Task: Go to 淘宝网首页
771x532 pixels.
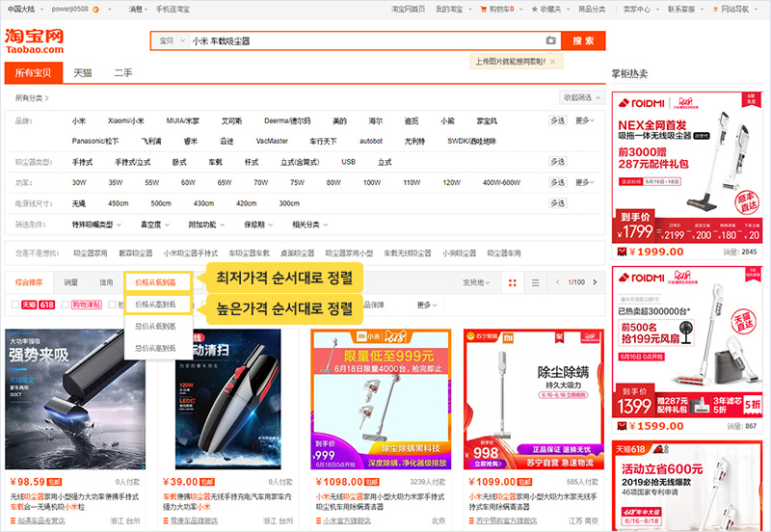Action: [408, 9]
